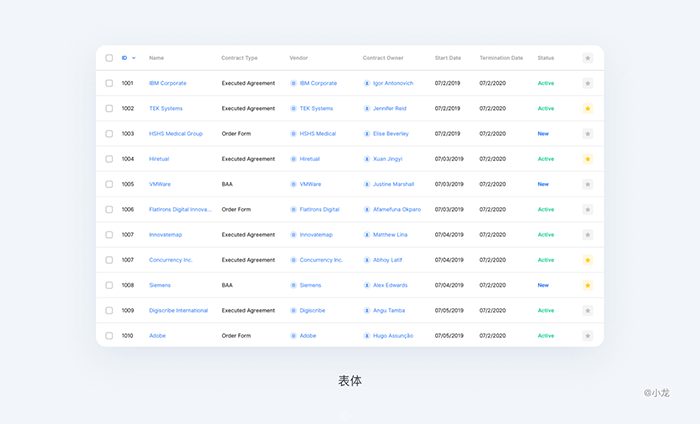Check the box for row 1004
The image size is (700, 424).
[x=109, y=159]
